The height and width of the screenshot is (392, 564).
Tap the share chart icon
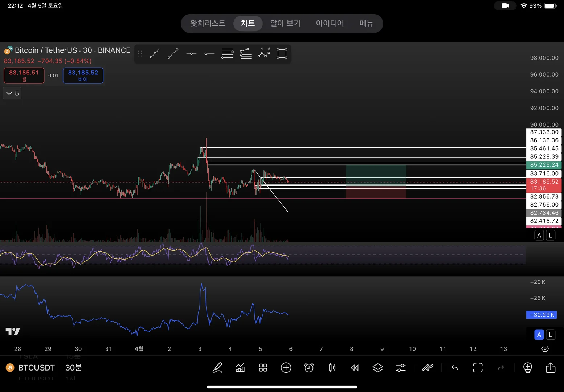point(551,368)
